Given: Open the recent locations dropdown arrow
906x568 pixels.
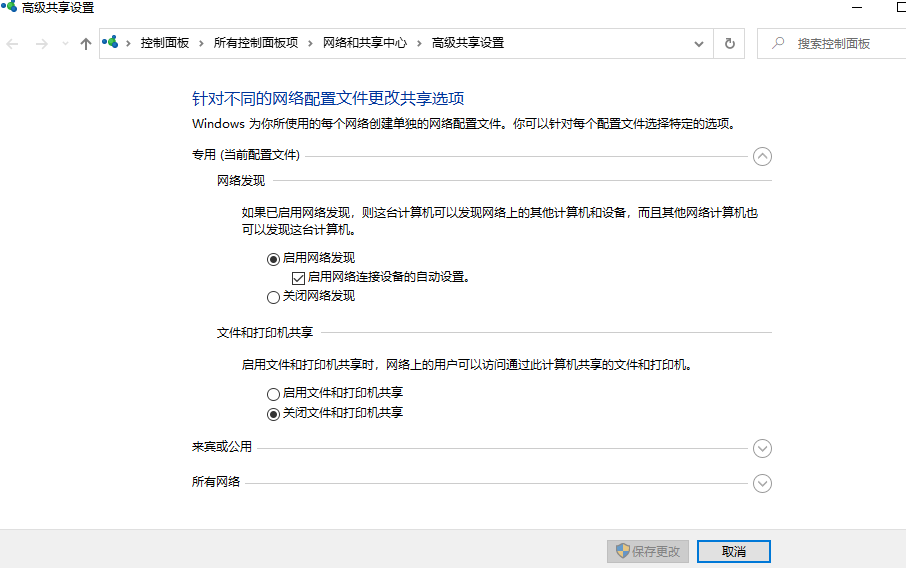Looking at the screenshot, I should click(65, 44).
